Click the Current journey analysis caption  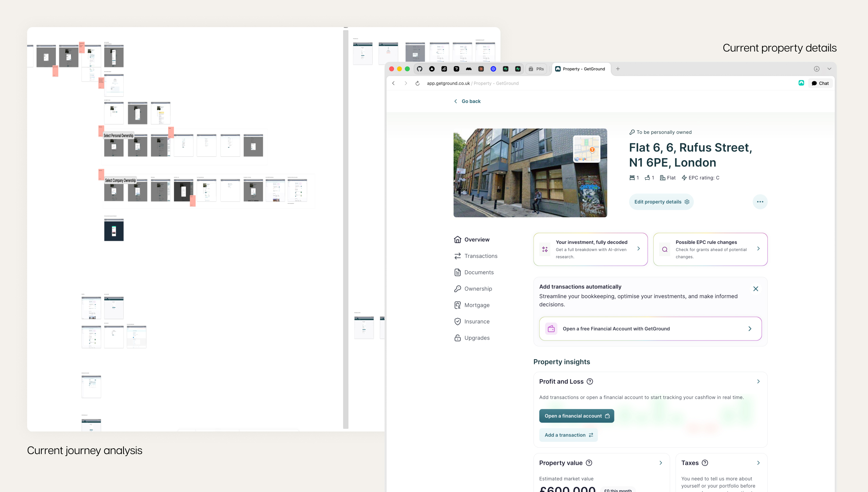85,451
